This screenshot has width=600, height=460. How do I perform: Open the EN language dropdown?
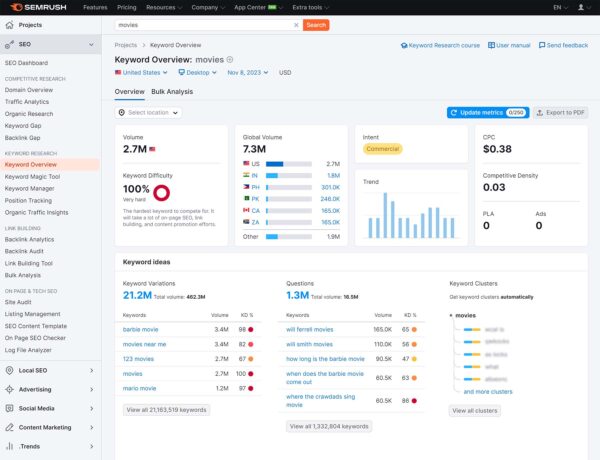[561, 7]
